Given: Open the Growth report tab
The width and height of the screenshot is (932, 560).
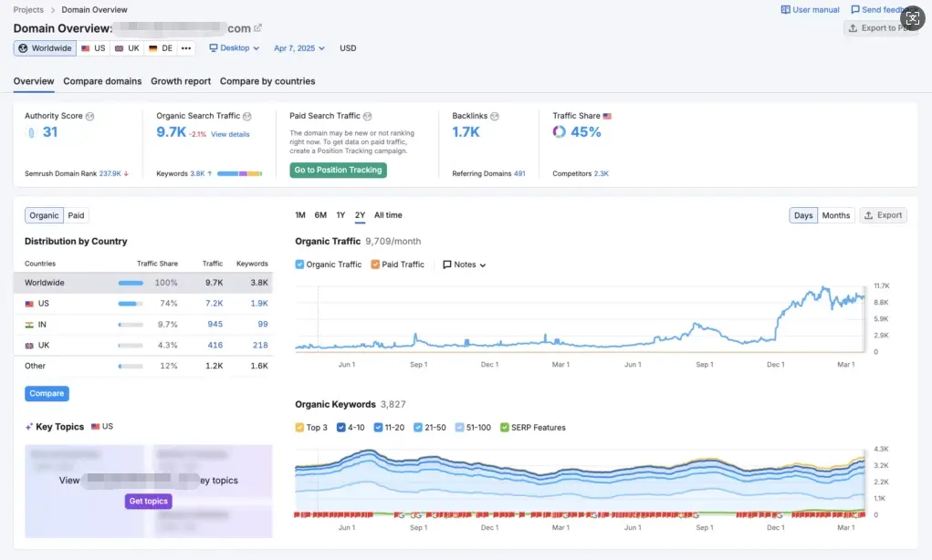Looking at the screenshot, I should click(181, 81).
